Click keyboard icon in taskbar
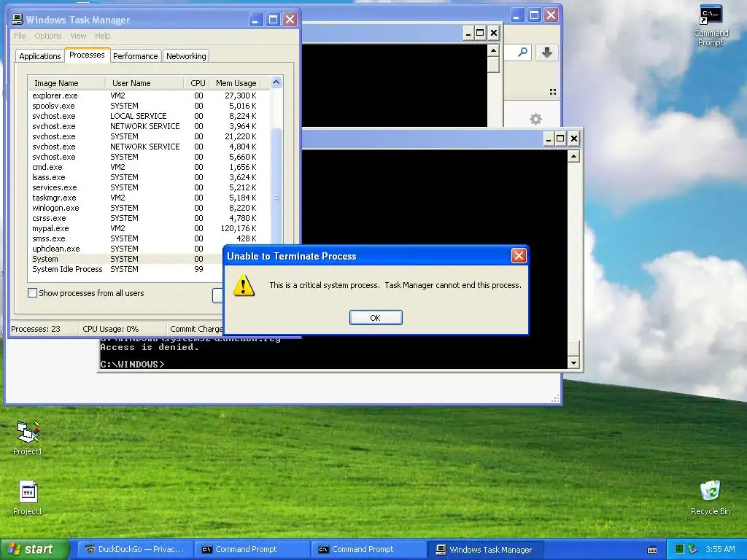 (x=652, y=550)
